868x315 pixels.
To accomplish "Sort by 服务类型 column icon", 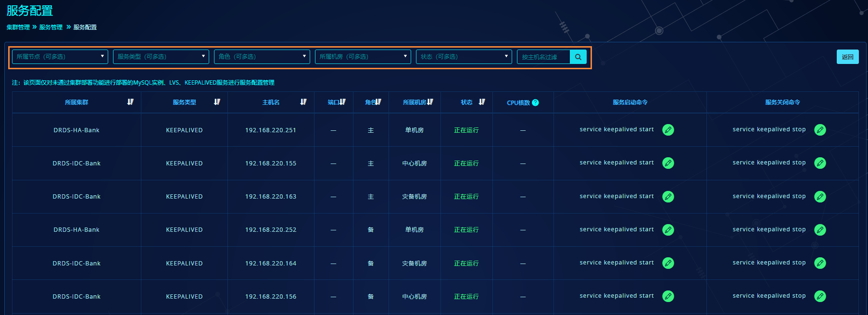I will [217, 102].
